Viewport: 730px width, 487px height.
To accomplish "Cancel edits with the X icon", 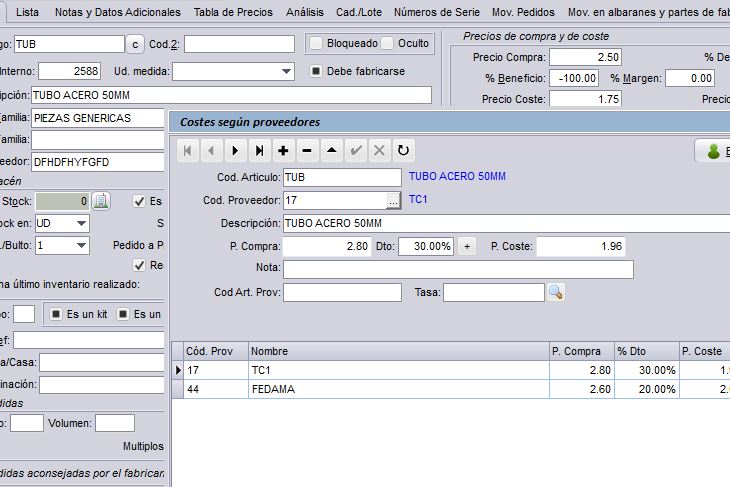I will point(379,150).
